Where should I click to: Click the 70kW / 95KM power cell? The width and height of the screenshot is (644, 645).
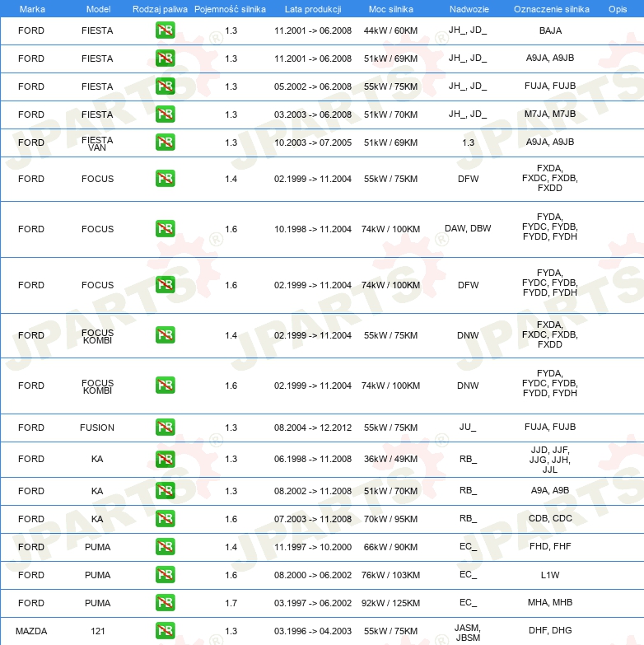tap(390, 519)
